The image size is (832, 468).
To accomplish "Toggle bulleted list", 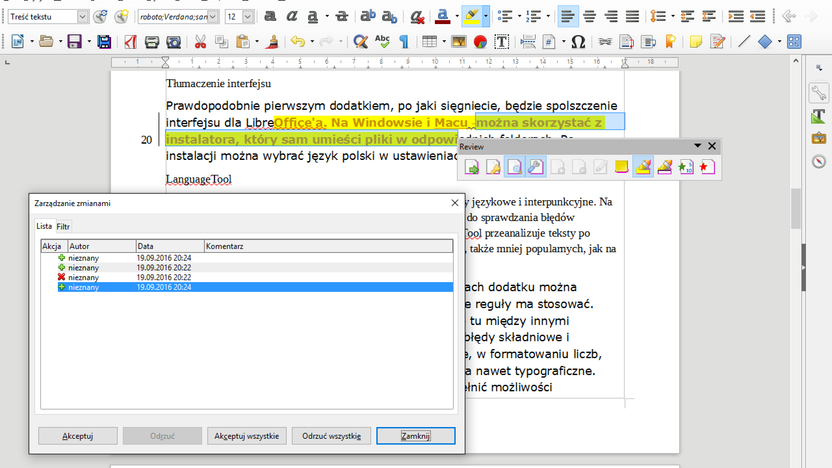I will click(x=505, y=16).
